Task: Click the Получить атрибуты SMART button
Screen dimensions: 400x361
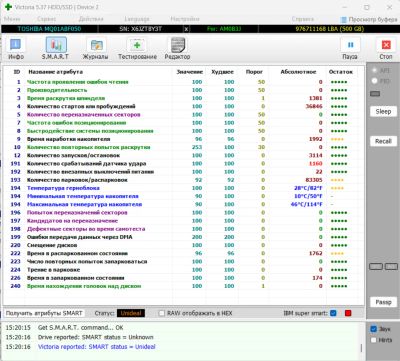Action: (x=44, y=313)
